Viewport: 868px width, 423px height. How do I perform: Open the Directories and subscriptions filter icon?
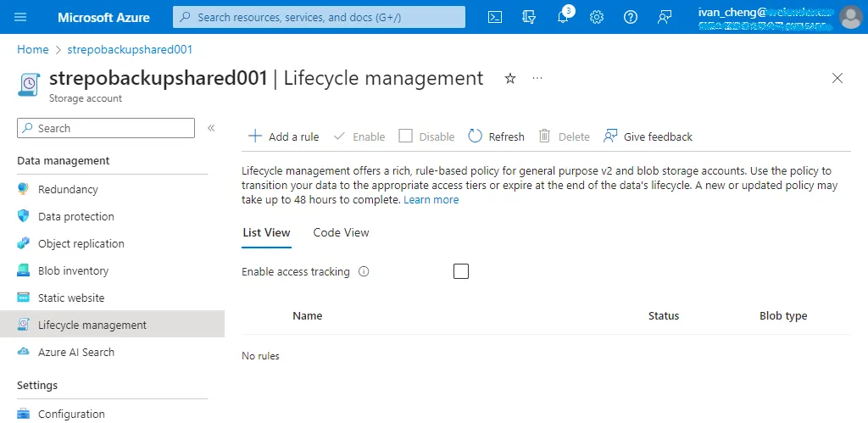[x=529, y=17]
